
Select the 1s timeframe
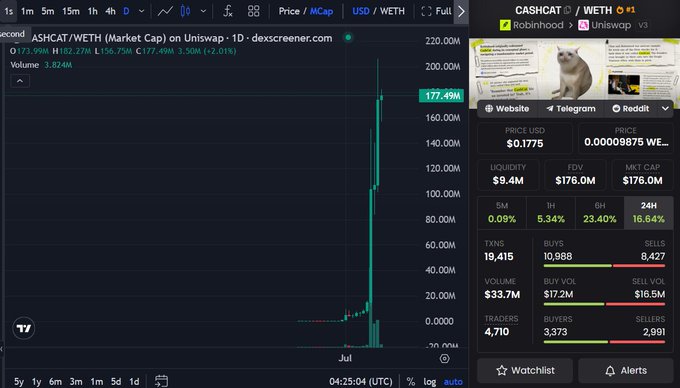pos(9,11)
